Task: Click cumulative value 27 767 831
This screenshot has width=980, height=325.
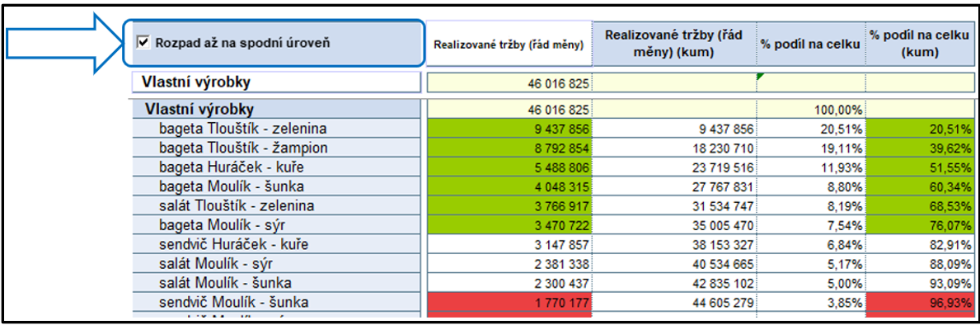Action: [x=674, y=187]
